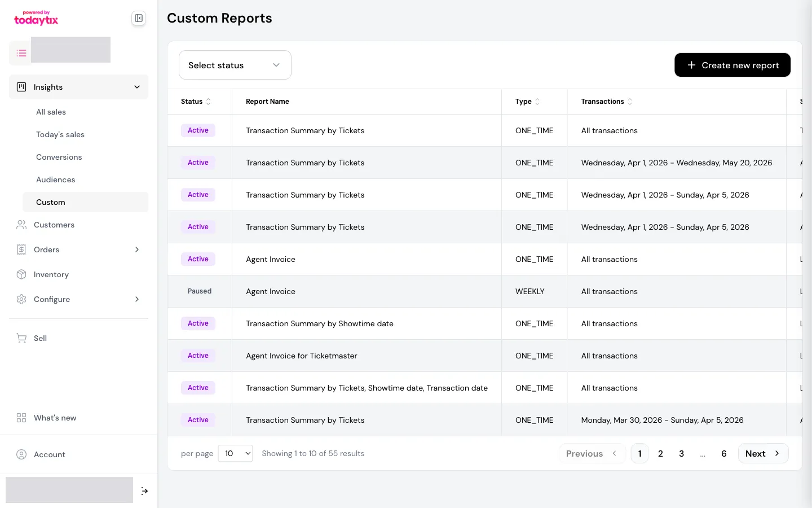Click the Paused status badge
Viewport: 812px width, 508px height.
[200, 291]
